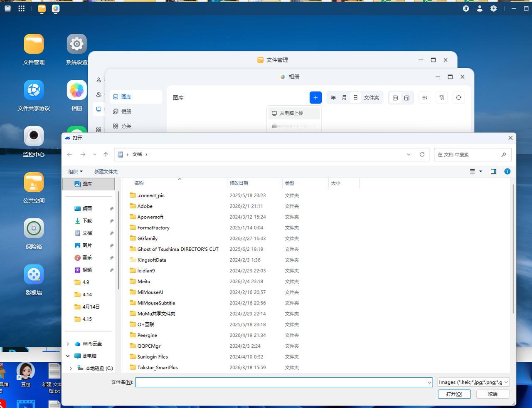Click the sort order icon in 相册 toolbar
Viewport: 532px width, 408px height.
[x=424, y=98]
